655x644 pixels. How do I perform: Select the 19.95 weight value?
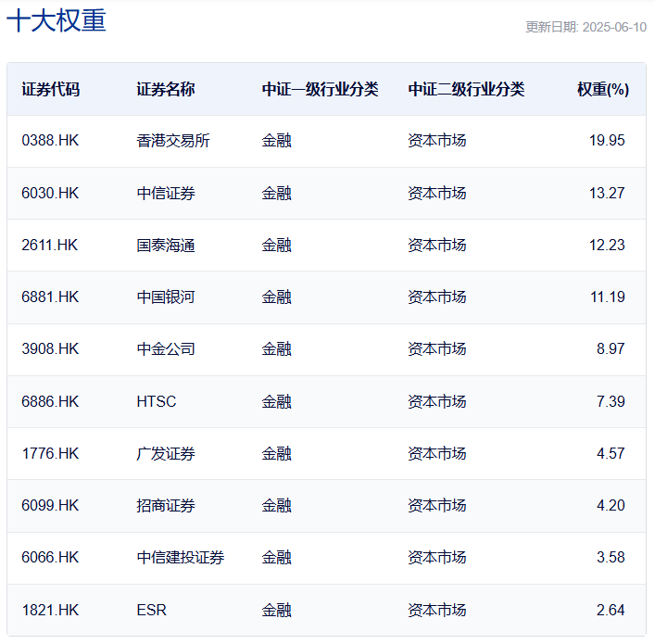click(x=607, y=141)
